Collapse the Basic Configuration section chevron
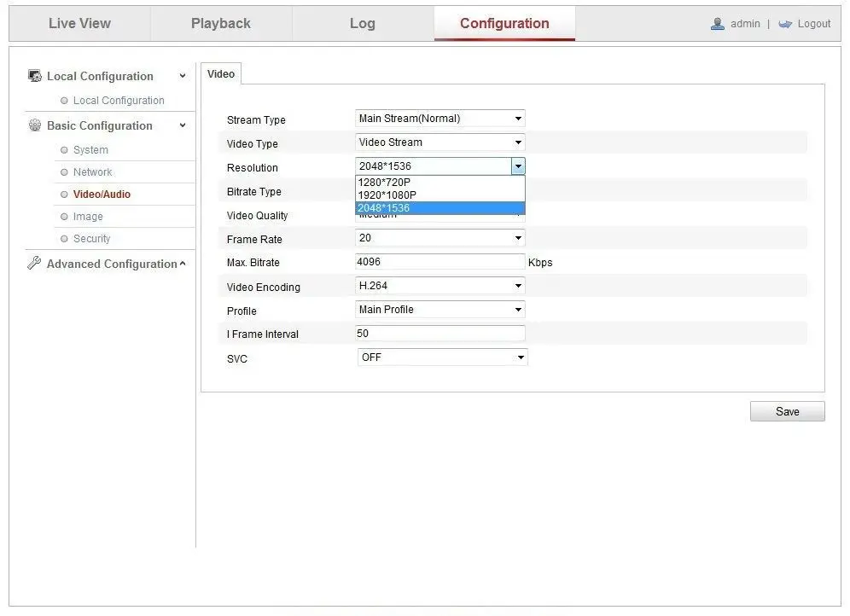The height and width of the screenshot is (616, 850). (183, 125)
